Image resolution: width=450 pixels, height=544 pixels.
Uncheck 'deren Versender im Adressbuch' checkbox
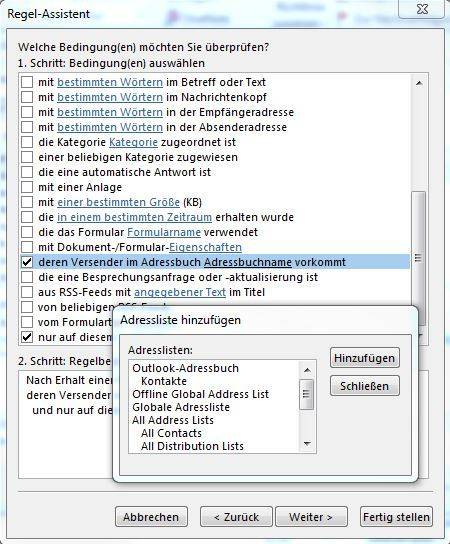[27, 262]
